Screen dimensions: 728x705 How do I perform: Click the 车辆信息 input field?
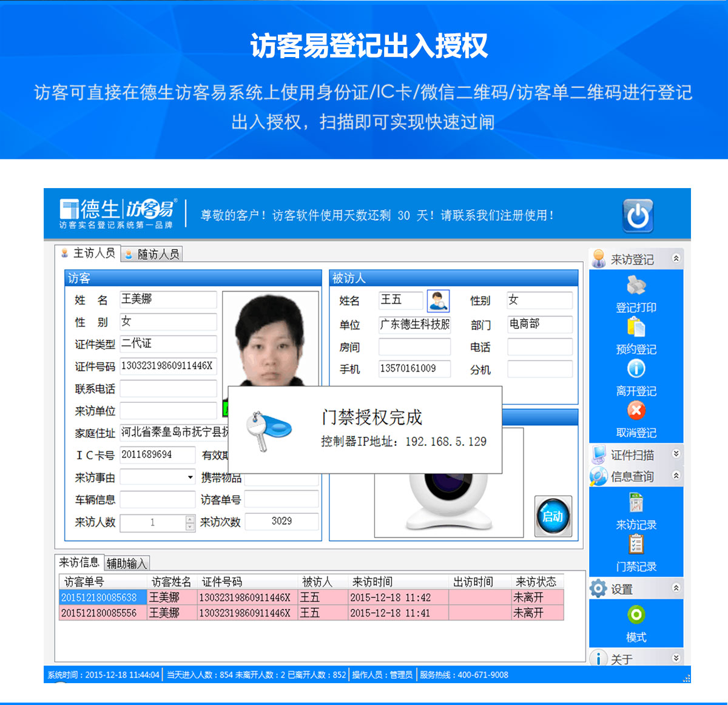[157, 500]
